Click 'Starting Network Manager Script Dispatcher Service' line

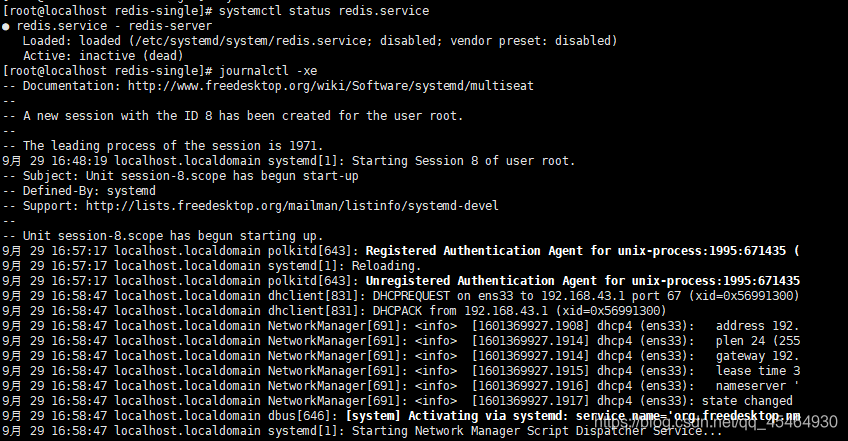[362, 431]
